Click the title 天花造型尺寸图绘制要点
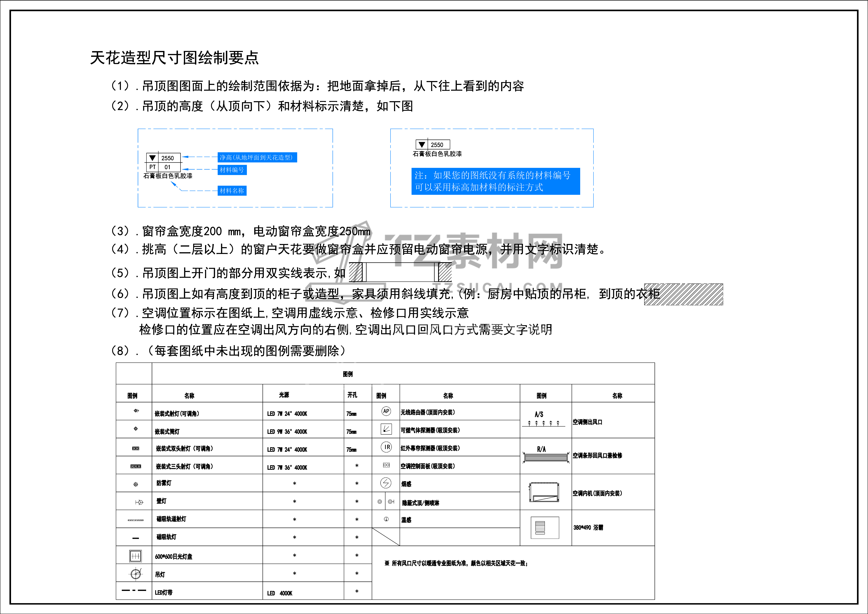The image size is (868, 614). coord(174,58)
